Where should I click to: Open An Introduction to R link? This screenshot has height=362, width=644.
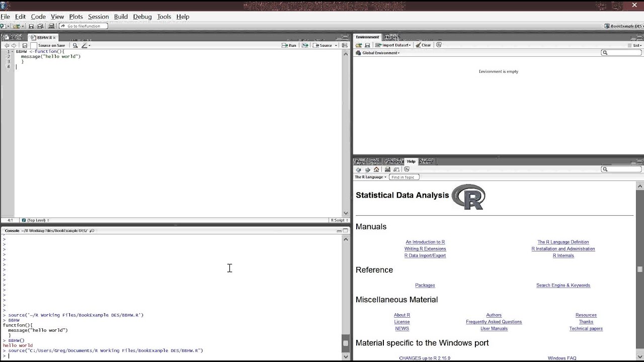point(425,242)
